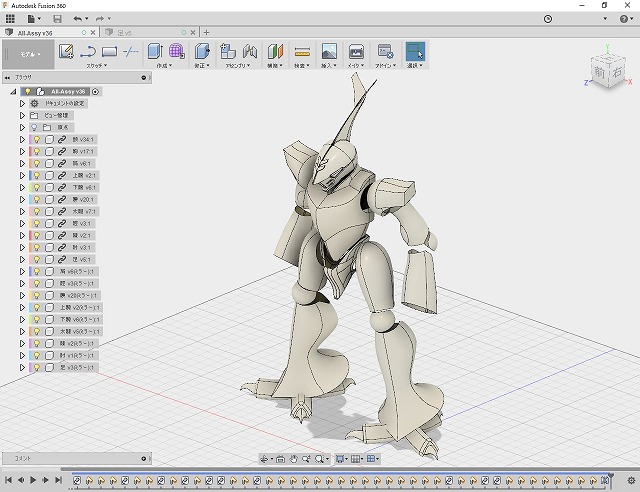Toggle visibility bulb for v34:1 component

(x=37, y=140)
